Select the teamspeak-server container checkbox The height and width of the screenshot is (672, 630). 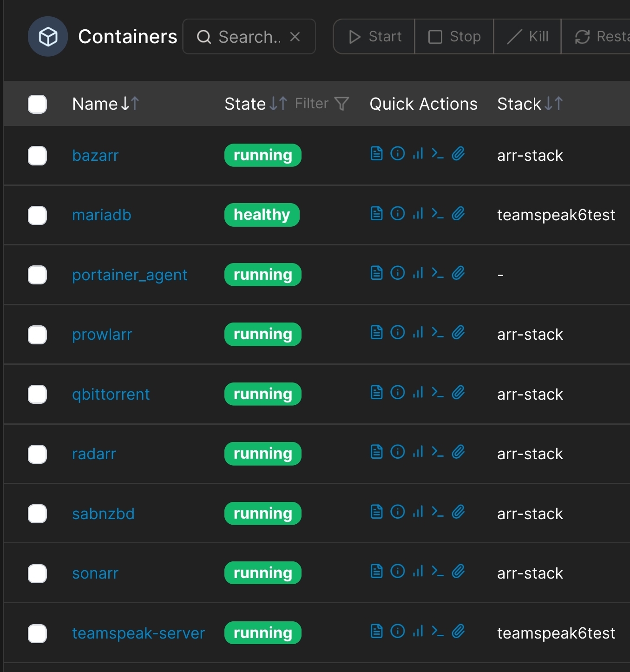click(x=37, y=633)
